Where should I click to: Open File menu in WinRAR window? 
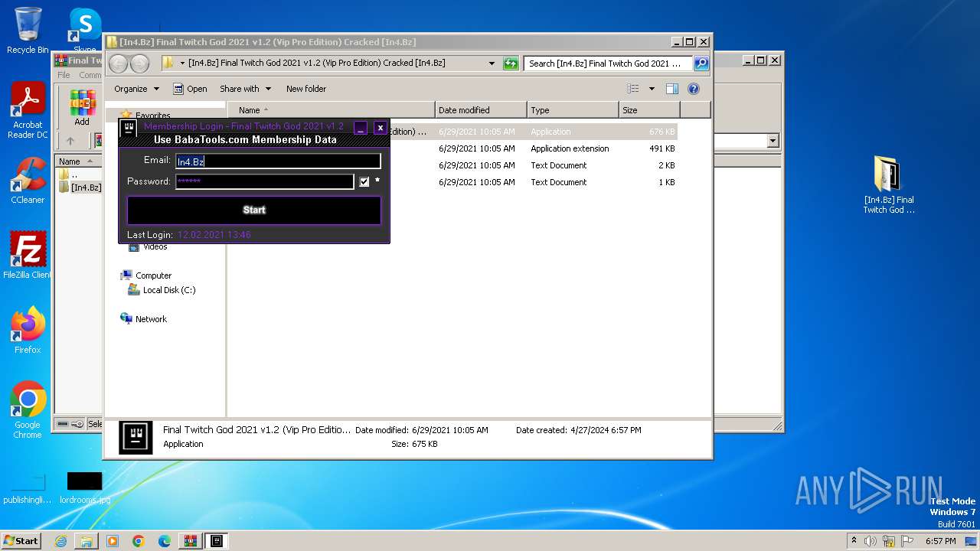64,75
